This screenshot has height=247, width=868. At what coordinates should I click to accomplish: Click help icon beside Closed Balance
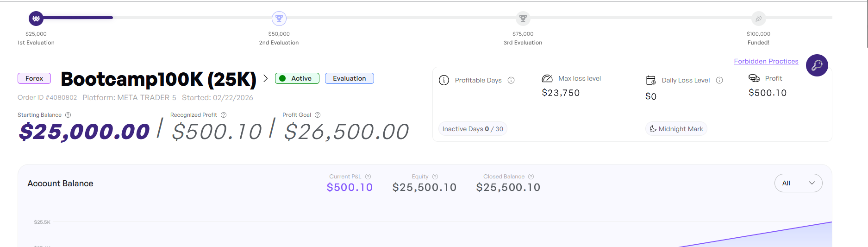coord(531,177)
